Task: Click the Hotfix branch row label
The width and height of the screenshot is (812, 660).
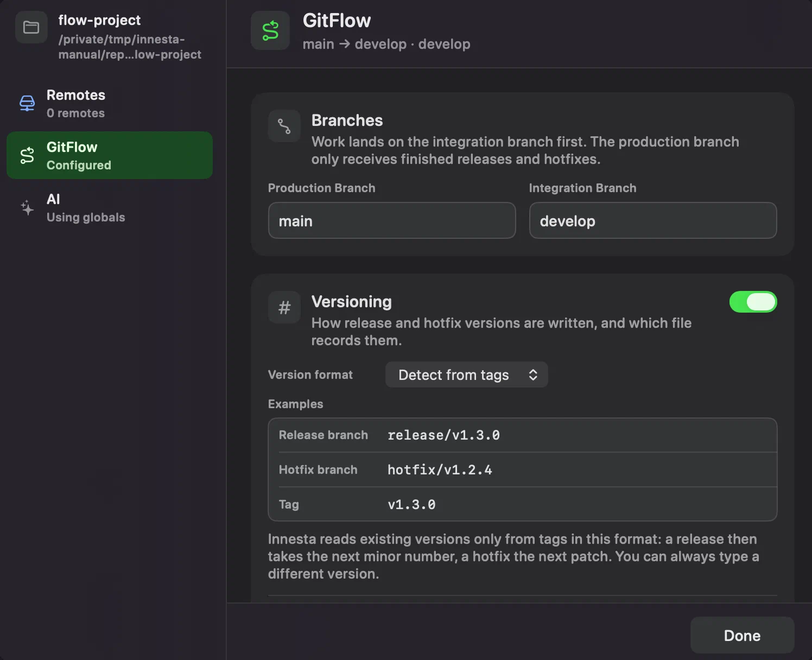Action: pos(318,470)
